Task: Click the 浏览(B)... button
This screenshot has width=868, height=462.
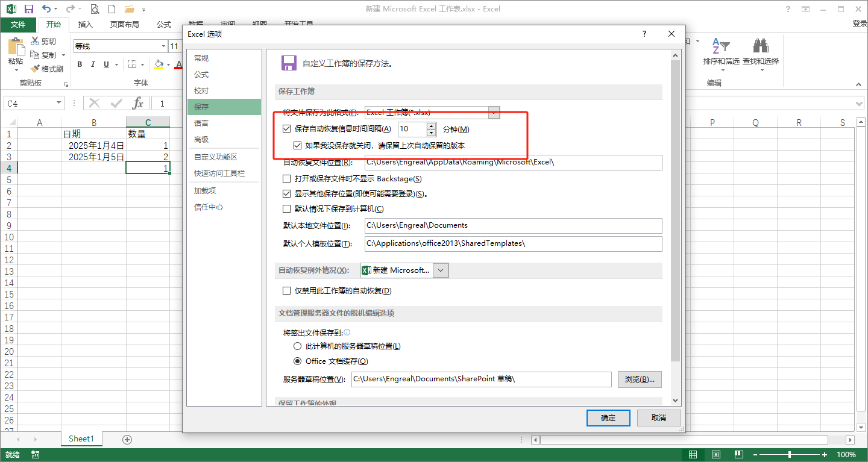Action: point(640,379)
